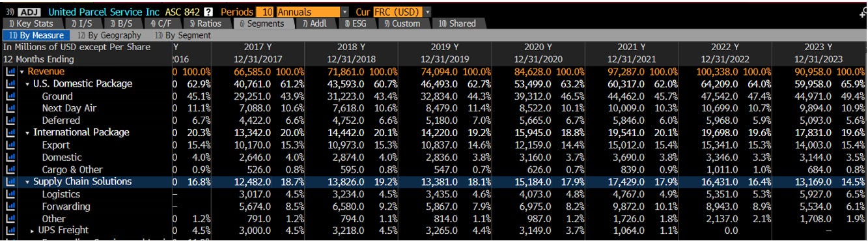Open chart icon for Other row

tap(10, 219)
